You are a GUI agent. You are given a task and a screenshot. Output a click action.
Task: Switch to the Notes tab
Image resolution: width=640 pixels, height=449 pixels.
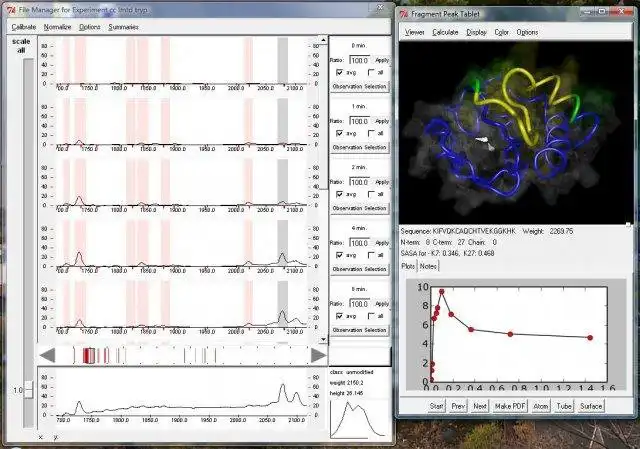click(x=428, y=266)
